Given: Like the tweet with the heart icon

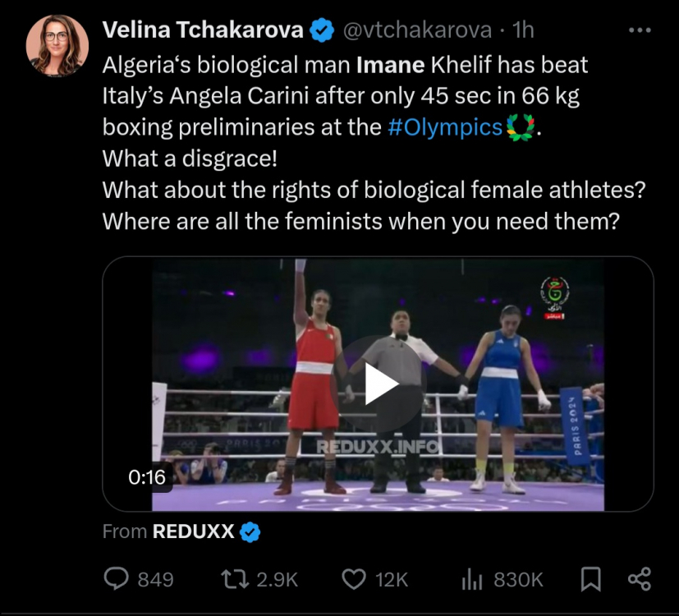Looking at the screenshot, I should point(353,579).
